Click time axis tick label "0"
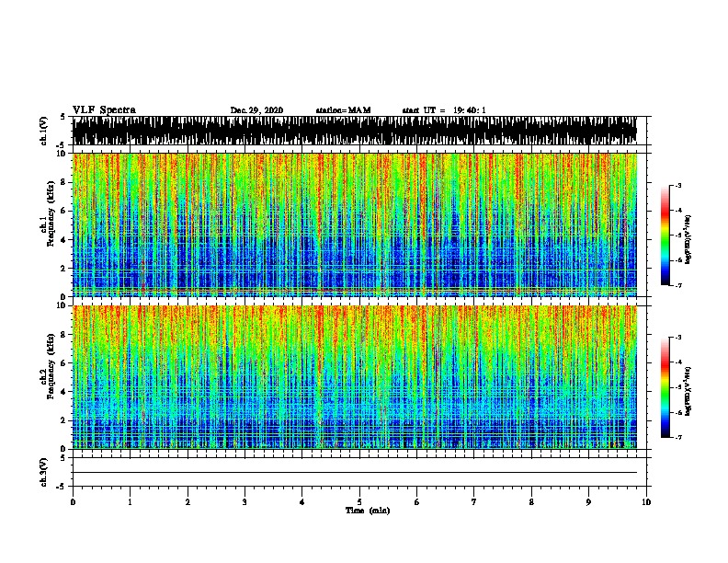The height and width of the screenshot is (563, 728). pos(73,502)
